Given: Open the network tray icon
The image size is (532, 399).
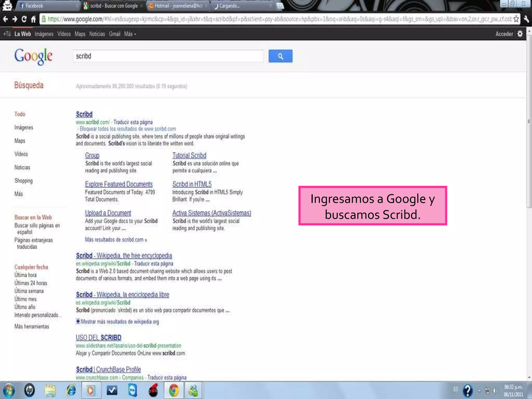Looking at the screenshot, I should pos(487,390).
